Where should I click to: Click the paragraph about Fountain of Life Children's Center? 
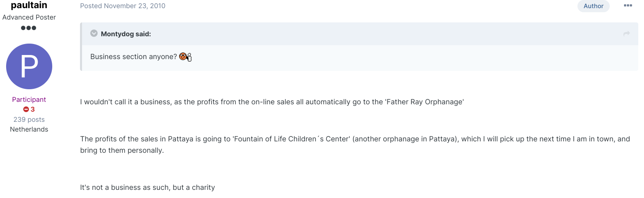(x=355, y=145)
